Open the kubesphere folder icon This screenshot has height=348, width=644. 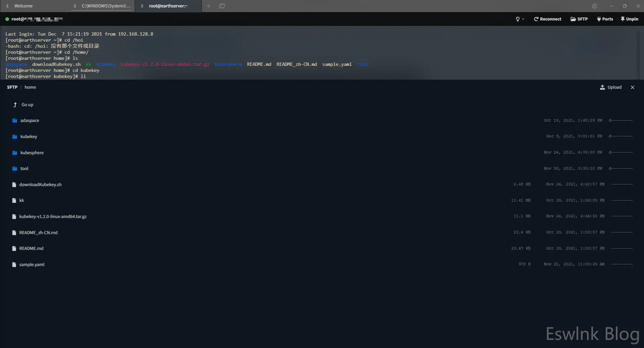[15, 153]
